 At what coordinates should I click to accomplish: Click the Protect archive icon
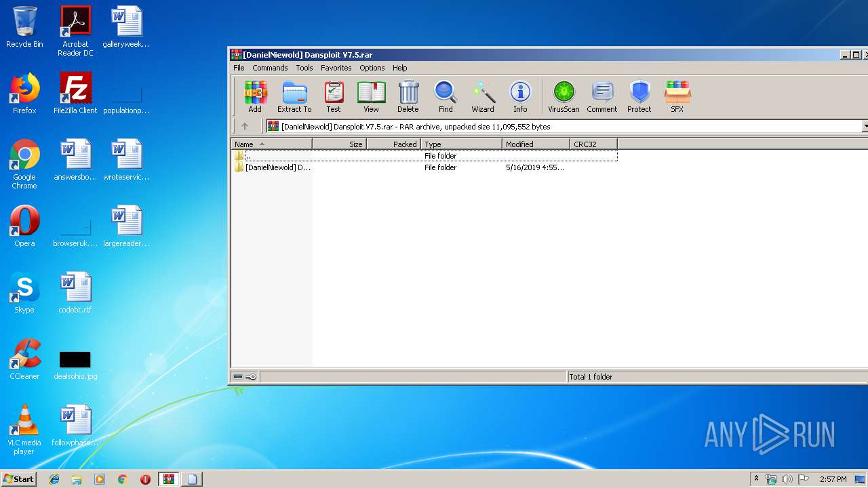pyautogui.click(x=639, y=97)
